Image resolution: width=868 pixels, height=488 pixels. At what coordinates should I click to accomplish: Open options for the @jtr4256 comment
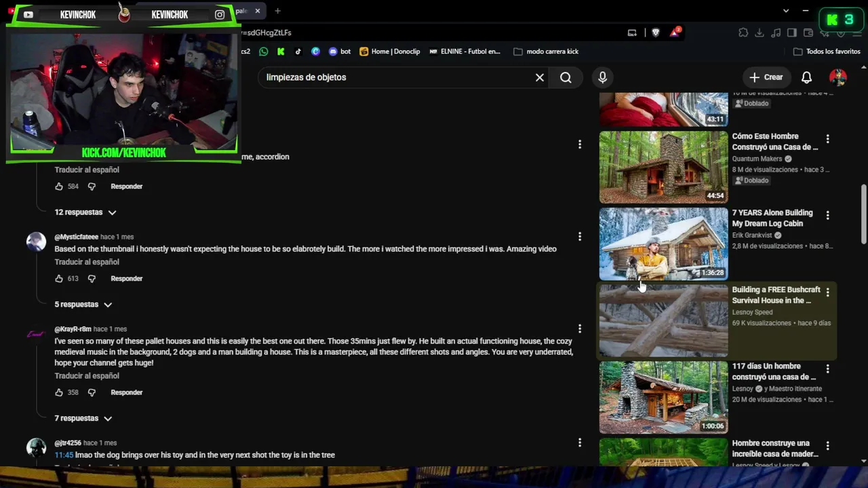(580, 443)
